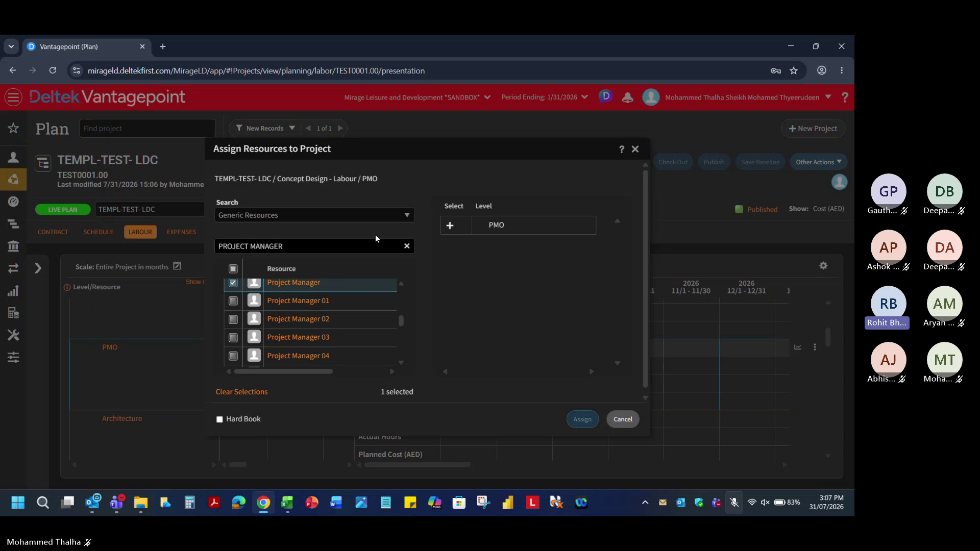The image size is (980, 551).
Task: Open the Architecture level link
Action: (122, 418)
